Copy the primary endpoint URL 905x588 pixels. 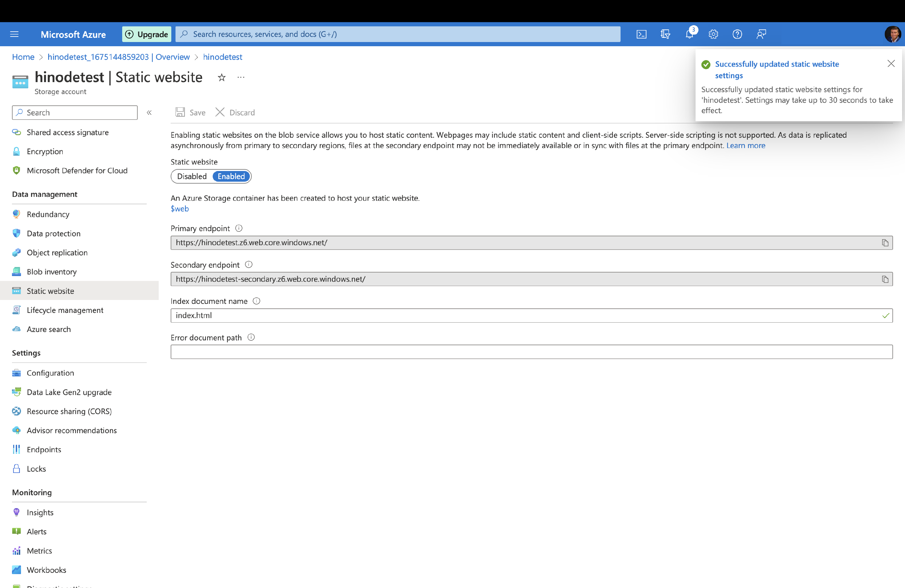(885, 243)
